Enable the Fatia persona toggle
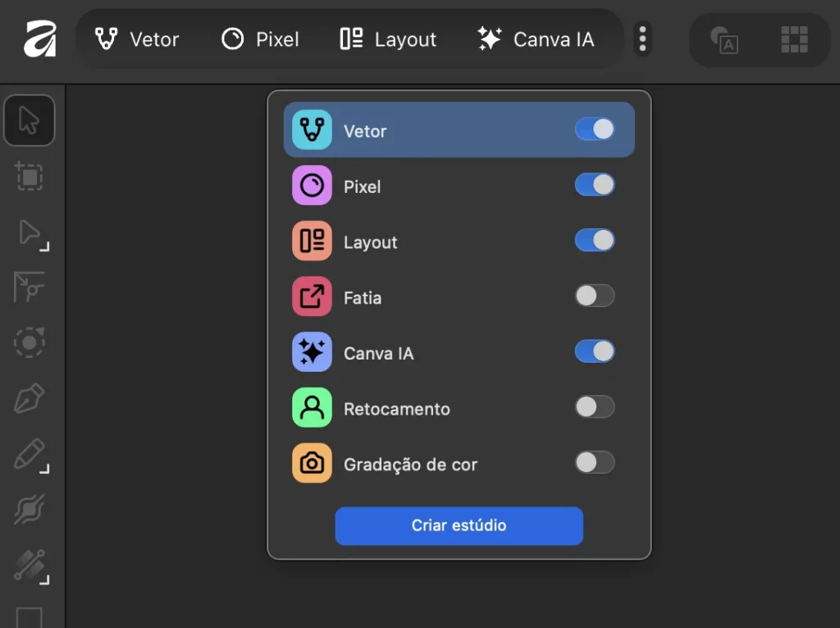Screen dimensions: 840x628 (x=595, y=296)
